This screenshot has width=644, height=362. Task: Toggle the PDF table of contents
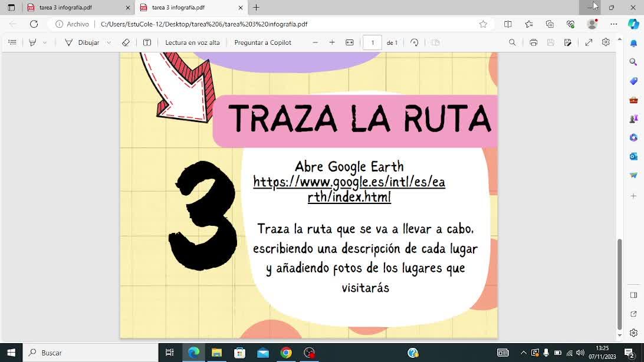coord(12,42)
